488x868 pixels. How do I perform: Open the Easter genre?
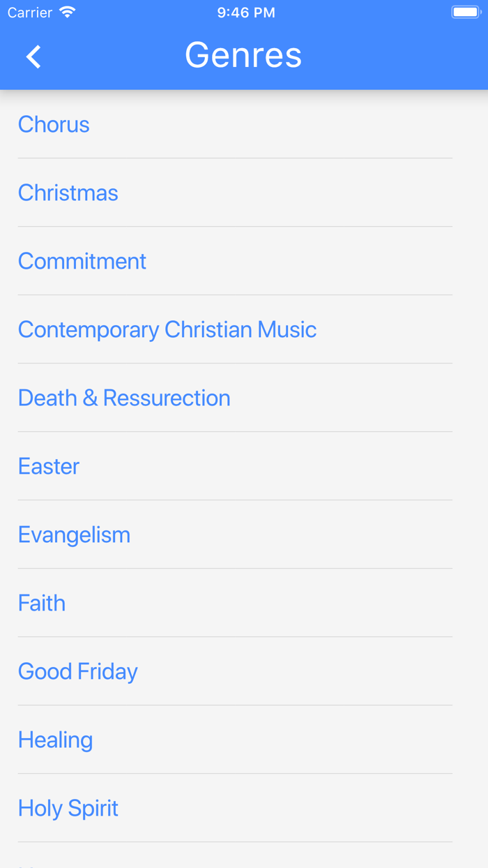pos(48,467)
